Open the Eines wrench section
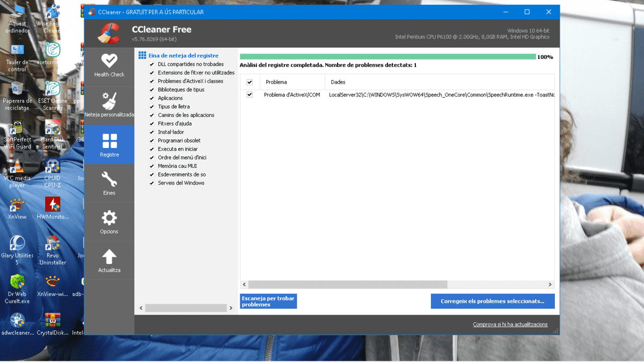The image size is (644, 362). [x=109, y=183]
